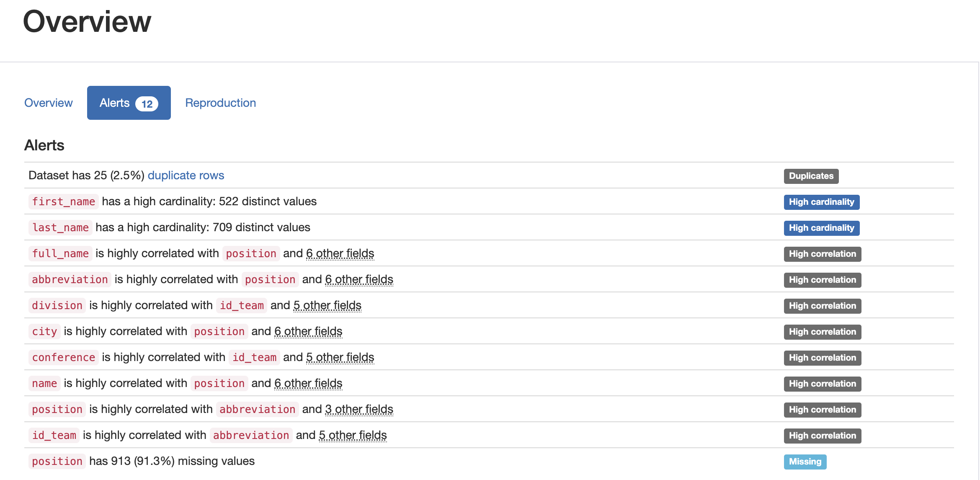980x480 pixels.
Task: Click High correlation badge for name row
Action: click(822, 384)
